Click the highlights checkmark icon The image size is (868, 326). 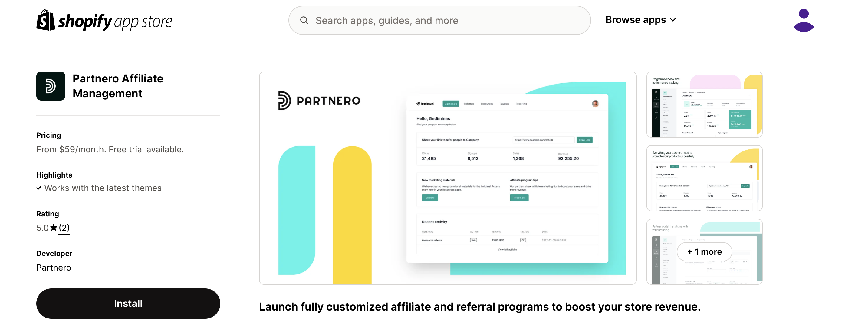(39, 188)
